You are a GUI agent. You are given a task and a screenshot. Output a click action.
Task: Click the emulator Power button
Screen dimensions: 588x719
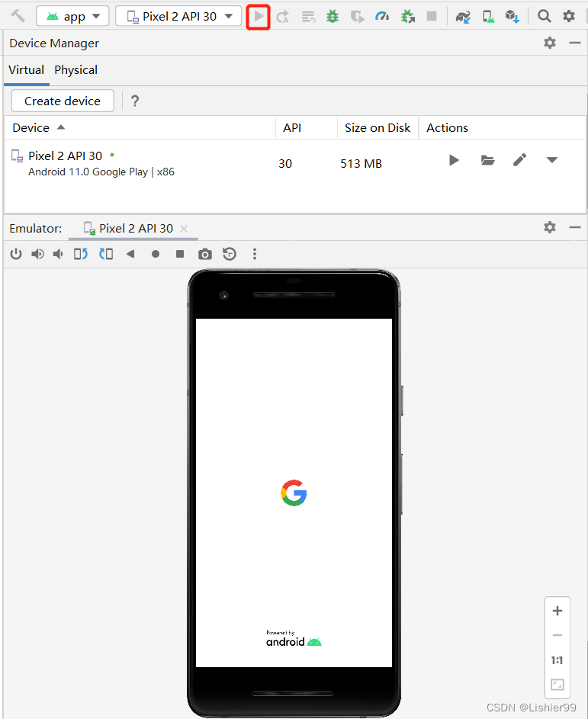16,254
